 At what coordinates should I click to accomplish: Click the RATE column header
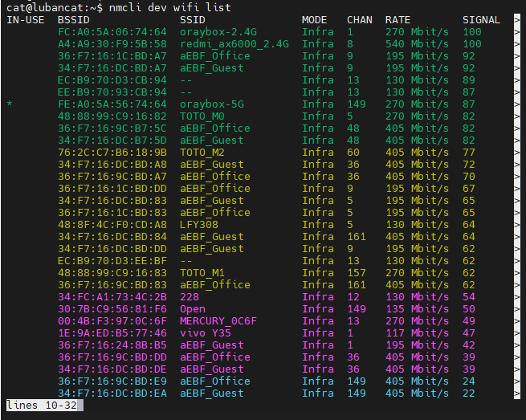398,20
